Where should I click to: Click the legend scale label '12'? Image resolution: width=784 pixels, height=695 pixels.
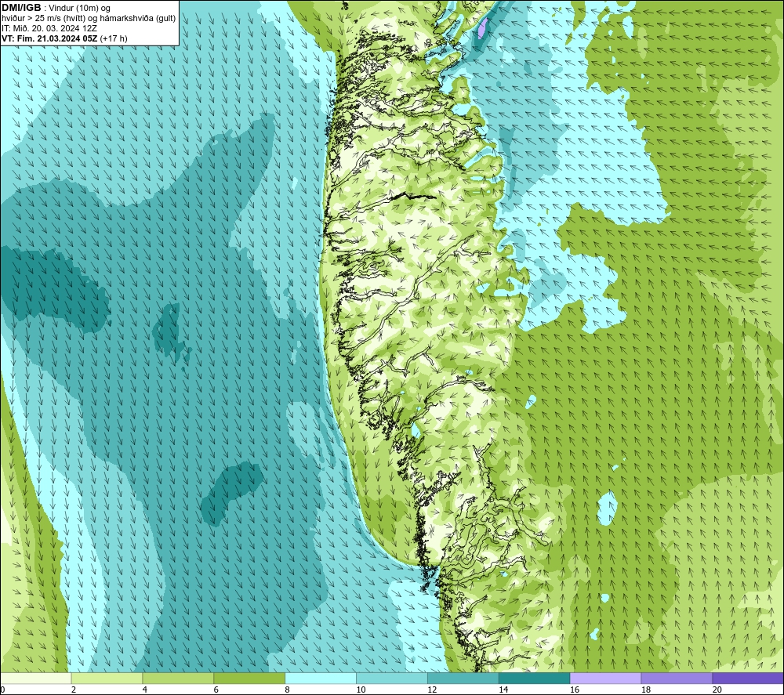(x=432, y=690)
